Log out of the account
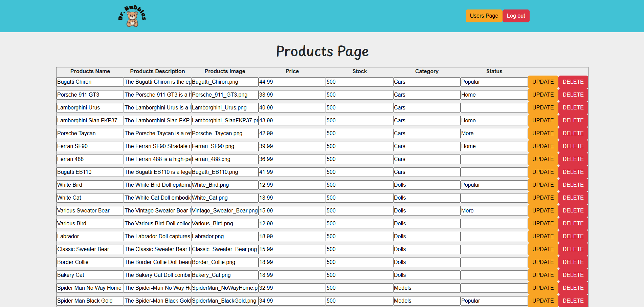The width and height of the screenshot is (644, 307). tap(516, 16)
